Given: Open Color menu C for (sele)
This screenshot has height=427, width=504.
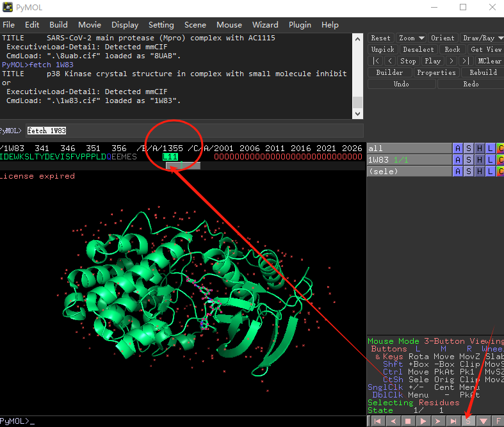Looking at the screenshot, I should tap(500, 172).
